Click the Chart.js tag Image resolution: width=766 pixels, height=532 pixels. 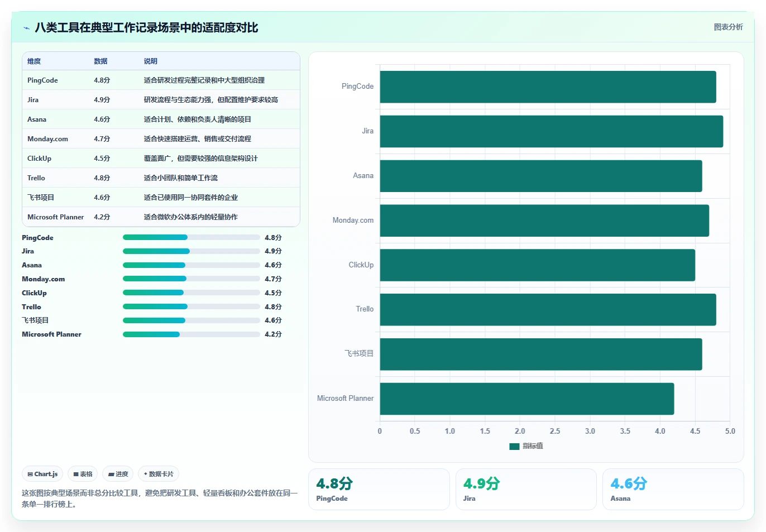[42, 474]
